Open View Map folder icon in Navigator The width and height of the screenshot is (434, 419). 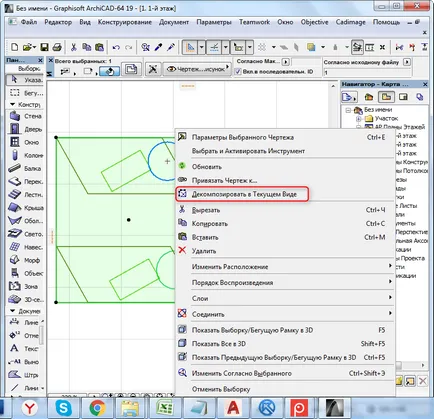[386, 97]
